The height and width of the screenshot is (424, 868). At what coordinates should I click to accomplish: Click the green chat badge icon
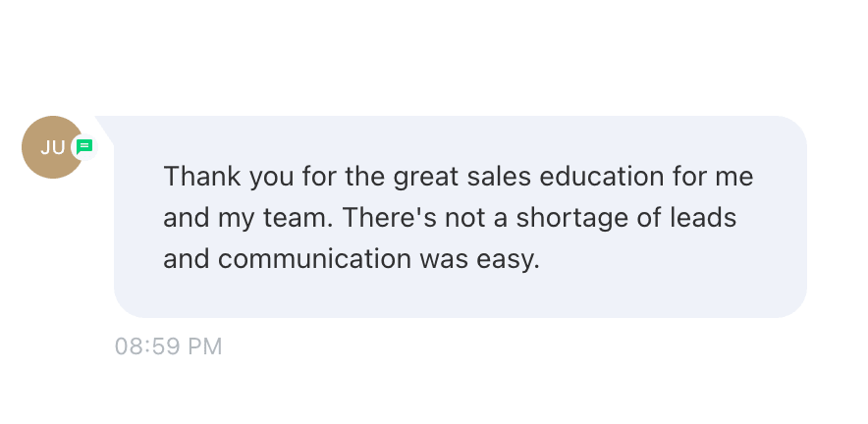coord(84,146)
